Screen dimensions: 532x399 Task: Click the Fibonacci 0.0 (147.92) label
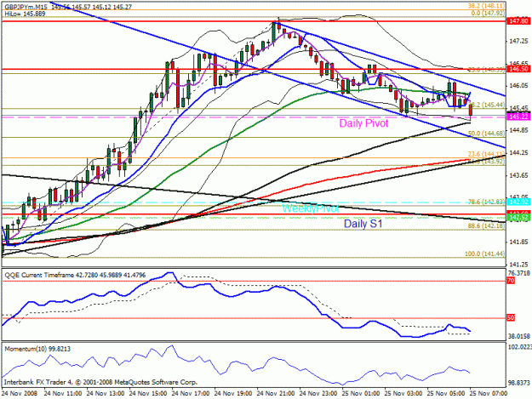click(x=488, y=14)
